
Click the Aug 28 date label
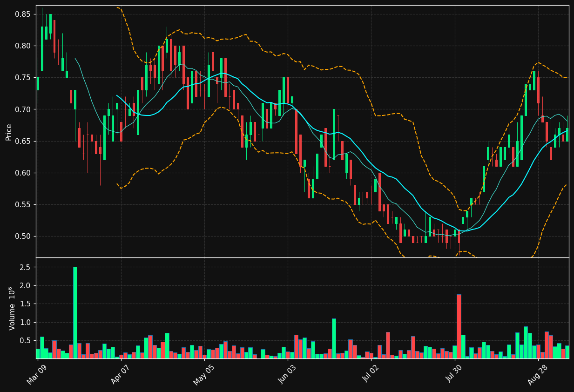(538, 374)
